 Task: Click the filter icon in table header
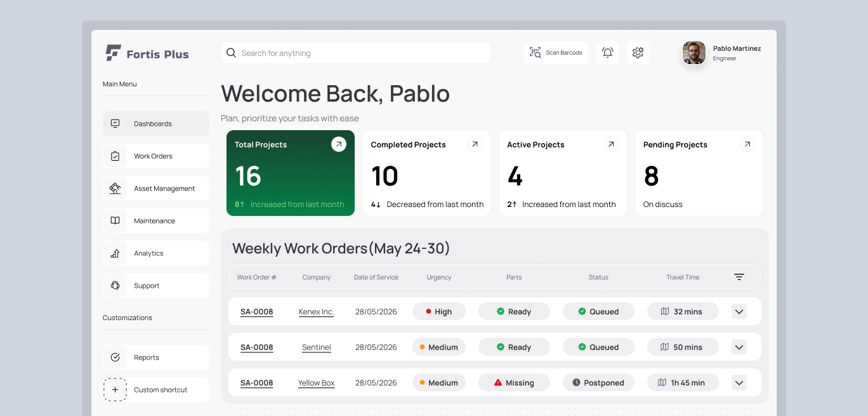[x=739, y=277]
